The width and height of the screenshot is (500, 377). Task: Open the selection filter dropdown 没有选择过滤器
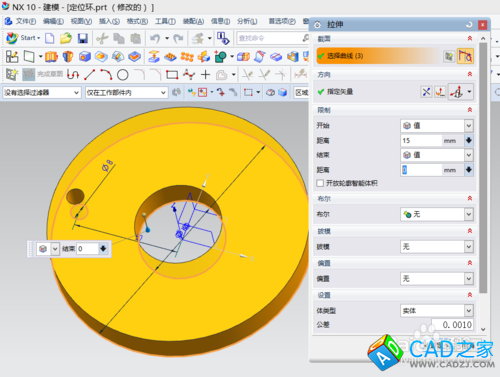[42, 92]
